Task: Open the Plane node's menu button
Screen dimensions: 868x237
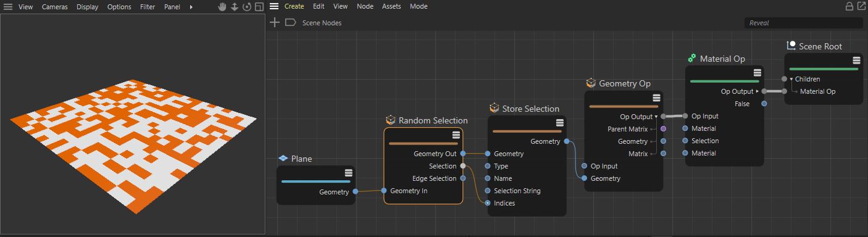Action: 349,173
